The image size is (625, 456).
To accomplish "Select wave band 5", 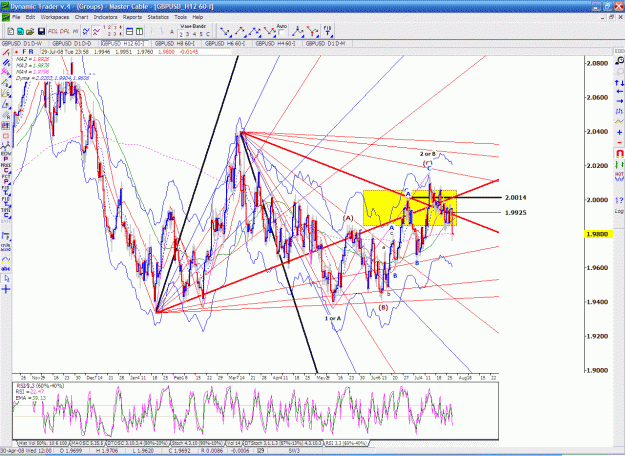I will tap(201, 34).
